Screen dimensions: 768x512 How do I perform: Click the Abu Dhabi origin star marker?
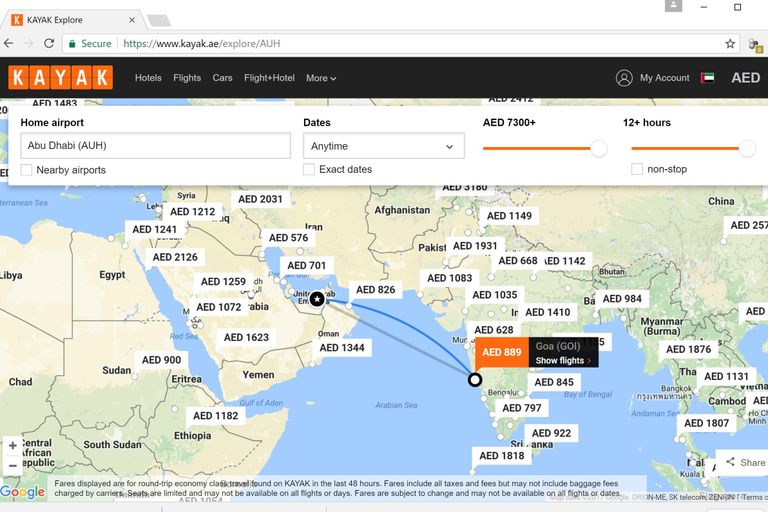point(317,299)
